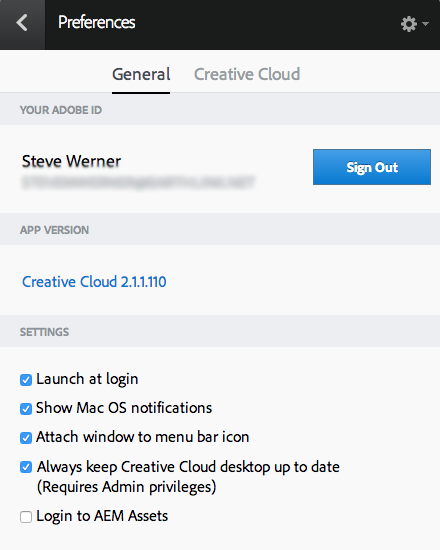Go back using the left arrow icon
This screenshot has width=440, height=550.
click(22, 24)
